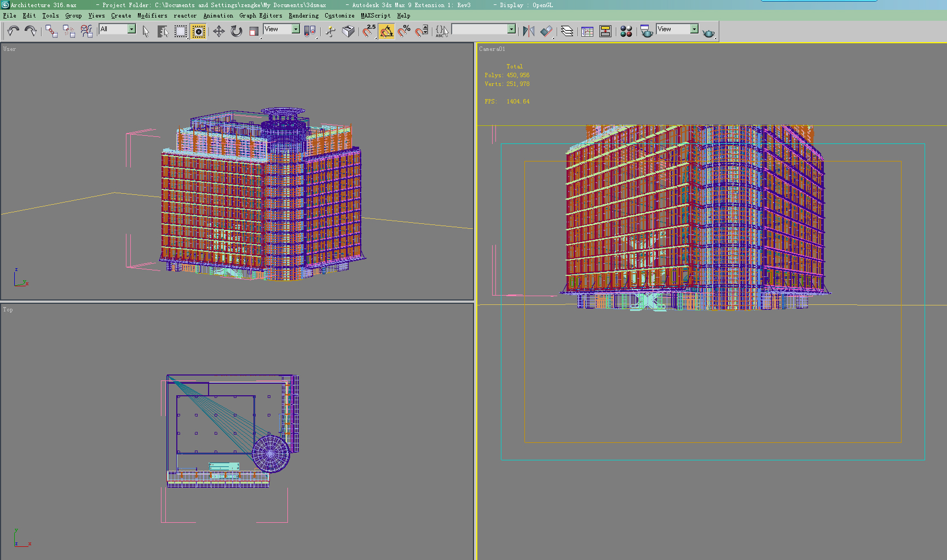Toggle the Spinner Snap magnet
The image size is (947, 560).
(421, 31)
